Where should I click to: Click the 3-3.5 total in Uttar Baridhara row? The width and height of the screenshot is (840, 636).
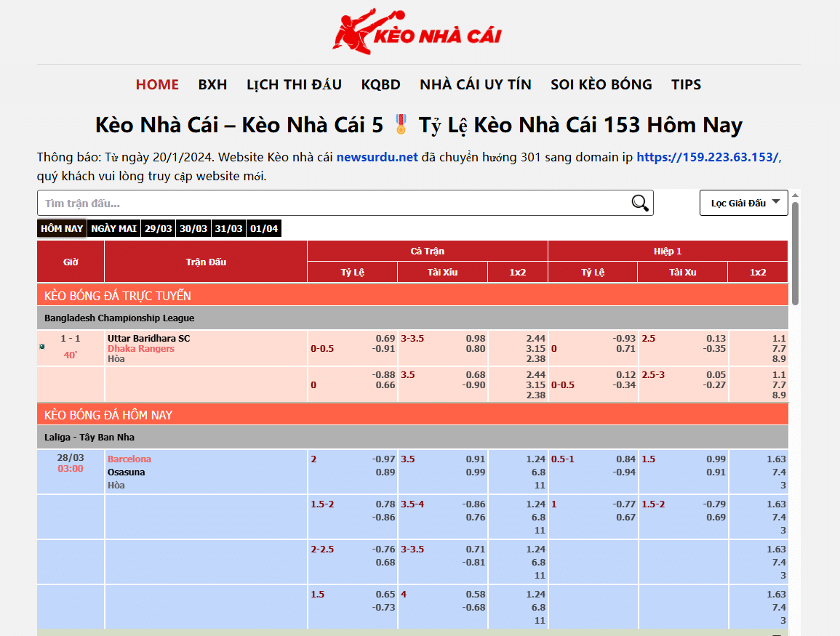click(x=412, y=338)
